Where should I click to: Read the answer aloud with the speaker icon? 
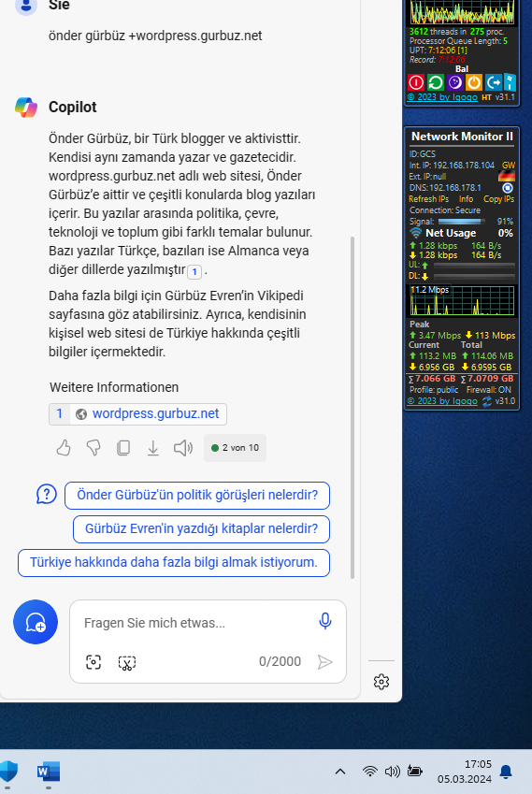(182, 448)
